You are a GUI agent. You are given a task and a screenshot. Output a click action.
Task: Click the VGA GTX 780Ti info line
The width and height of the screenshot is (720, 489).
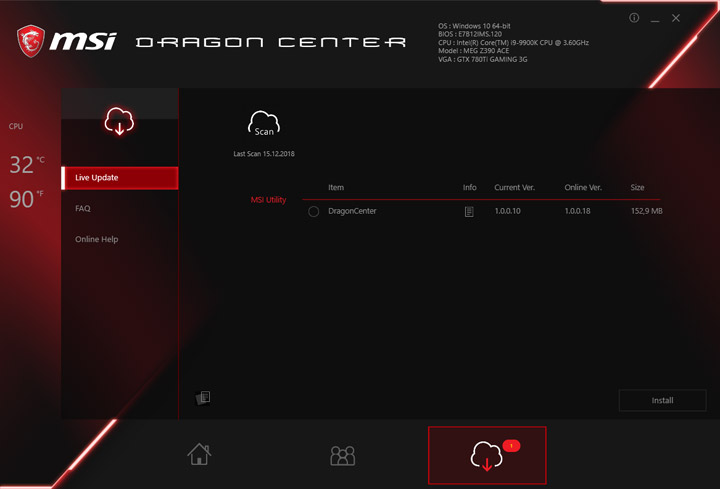(x=483, y=59)
